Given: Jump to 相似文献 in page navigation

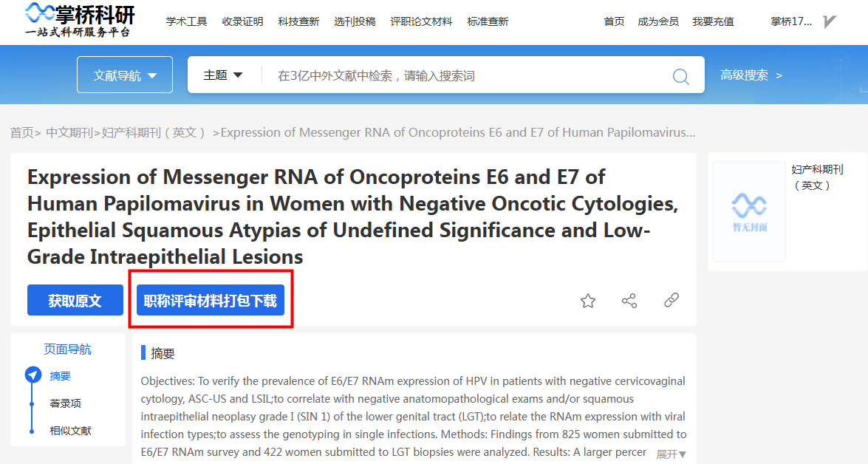Looking at the screenshot, I should click(70, 430).
